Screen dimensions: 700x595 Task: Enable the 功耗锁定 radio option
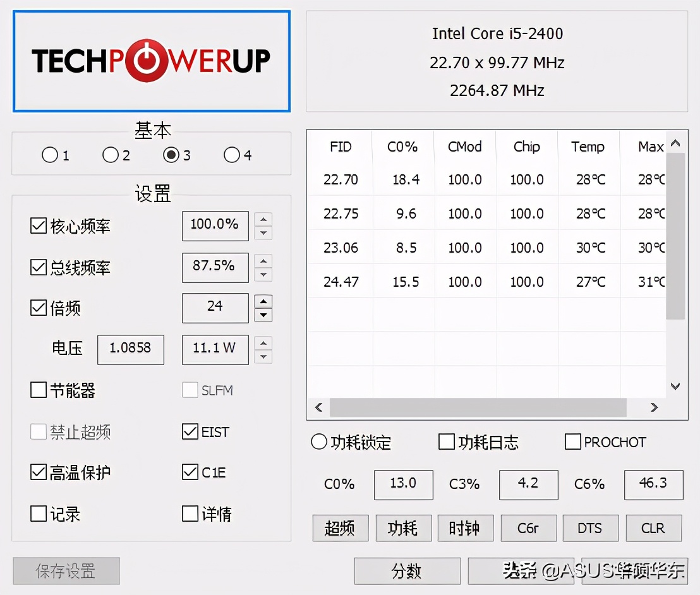point(319,443)
